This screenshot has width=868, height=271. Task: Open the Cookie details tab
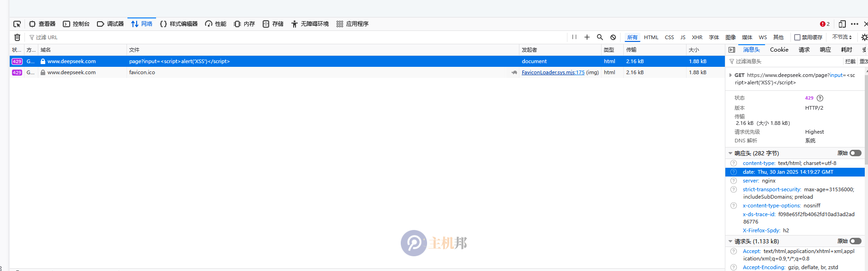pos(779,50)
